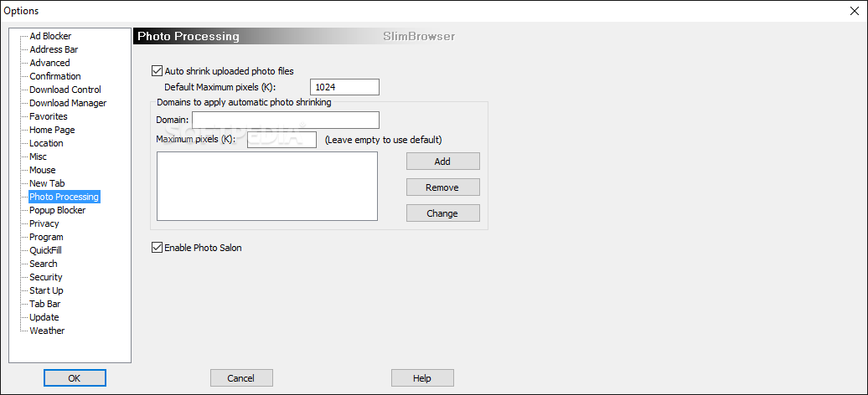Open Help for options

click(422, 378)
